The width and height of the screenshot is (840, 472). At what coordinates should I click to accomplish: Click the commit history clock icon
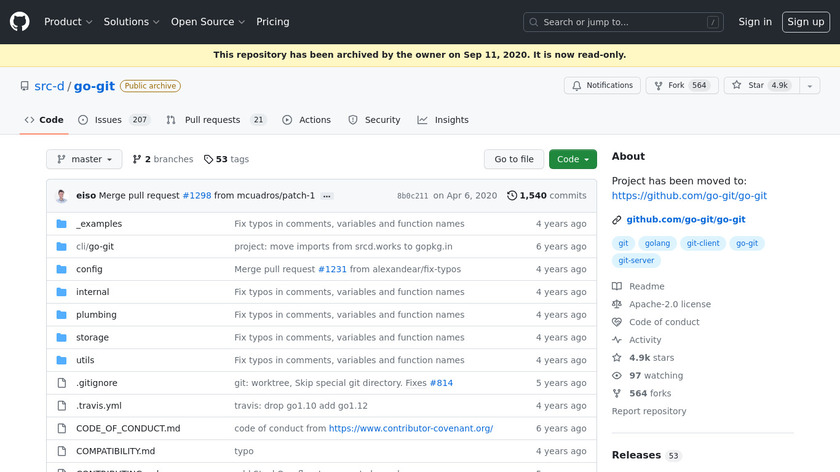(x=512, y=196)
